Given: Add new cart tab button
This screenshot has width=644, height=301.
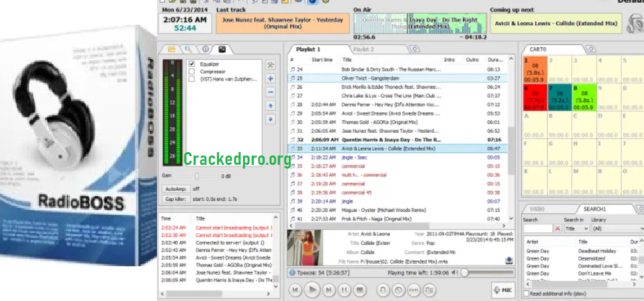Looking at the screenshot, I should coord(591,49).
